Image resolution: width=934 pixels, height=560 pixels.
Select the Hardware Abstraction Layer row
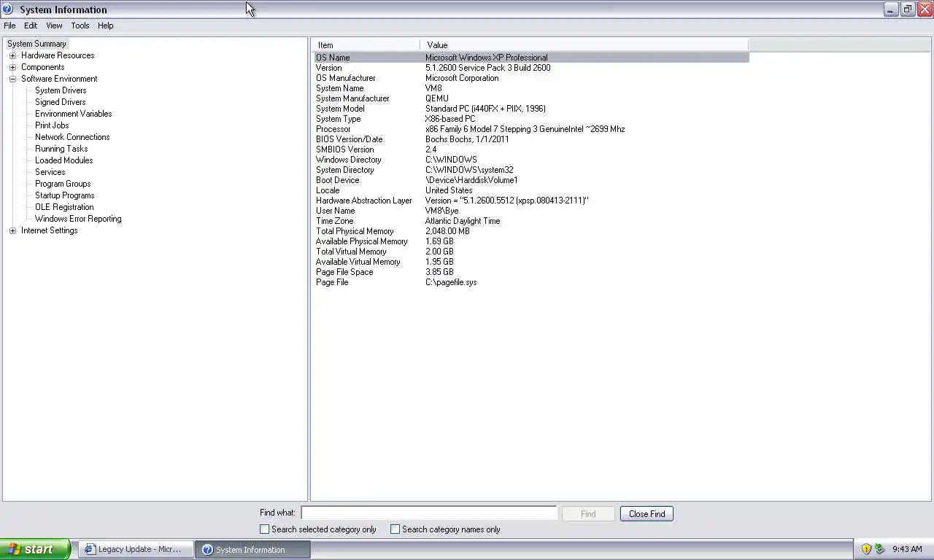click(x=531, y=201)
